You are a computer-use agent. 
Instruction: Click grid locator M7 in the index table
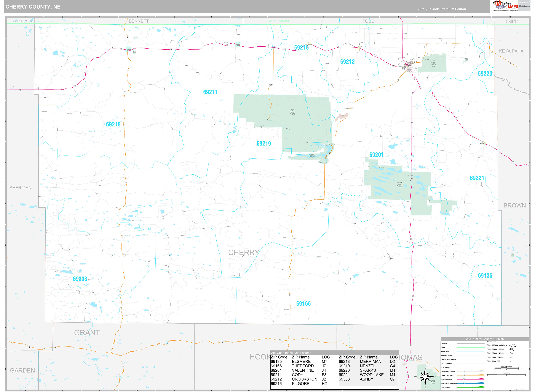pos(324,362)
